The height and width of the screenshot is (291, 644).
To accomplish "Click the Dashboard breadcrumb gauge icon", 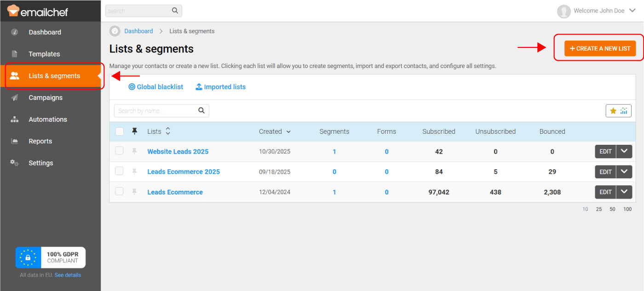I will pos(115,31).
